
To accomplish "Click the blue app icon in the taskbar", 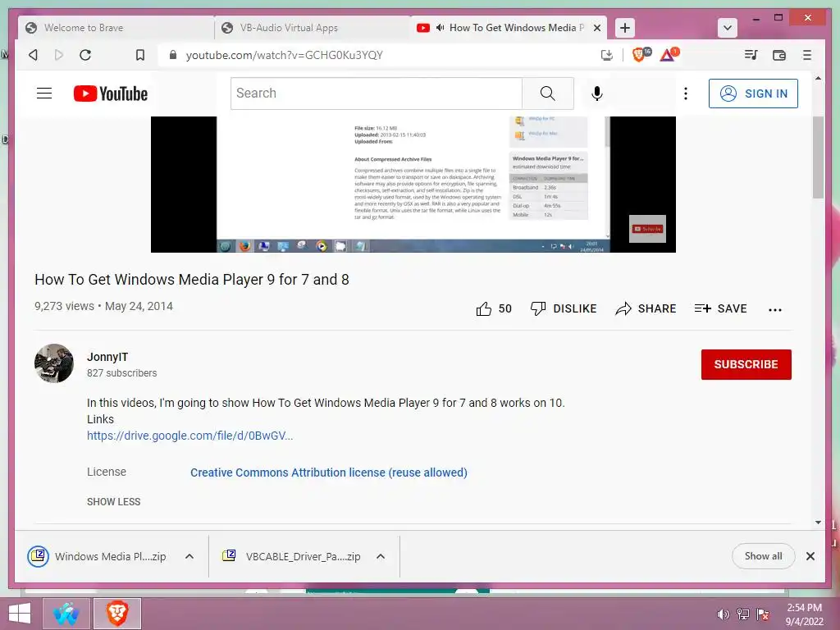I will click(66, 614).
